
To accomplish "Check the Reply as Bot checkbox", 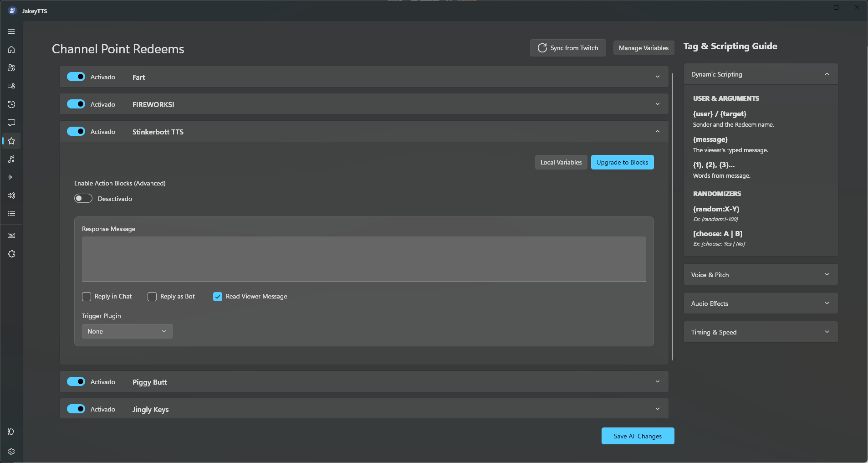I will tap(152, 297).
